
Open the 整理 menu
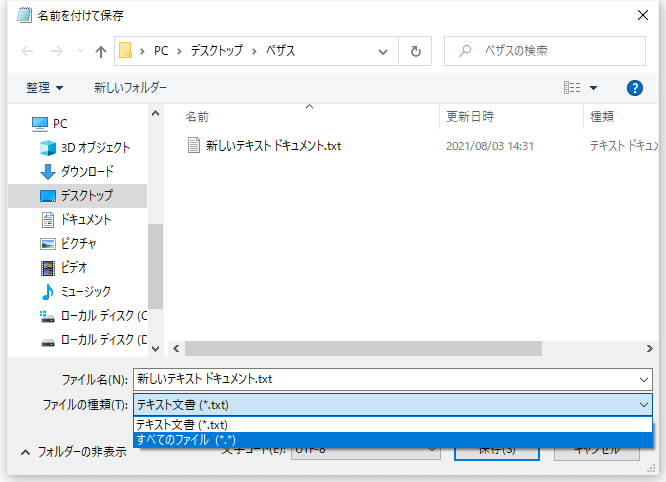(x=44, y=88)
